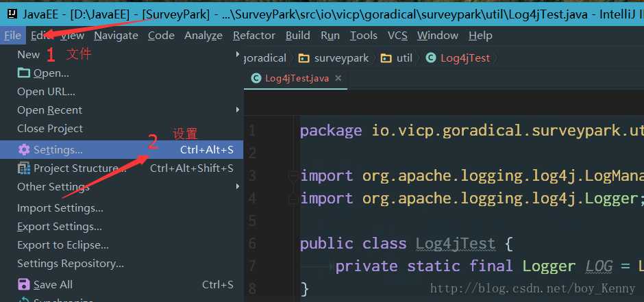This screenshot has width=644, height=302.
Task: Click the Log4jTest class name in code
Action: click(456, 244)
